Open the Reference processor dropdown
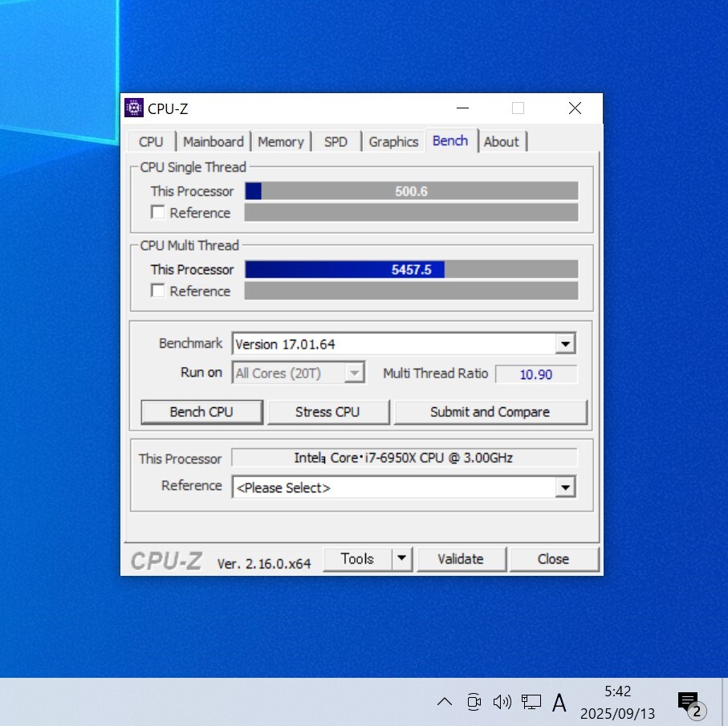The height and width of the screenshot is (726, 728). [x=565, y=487]
